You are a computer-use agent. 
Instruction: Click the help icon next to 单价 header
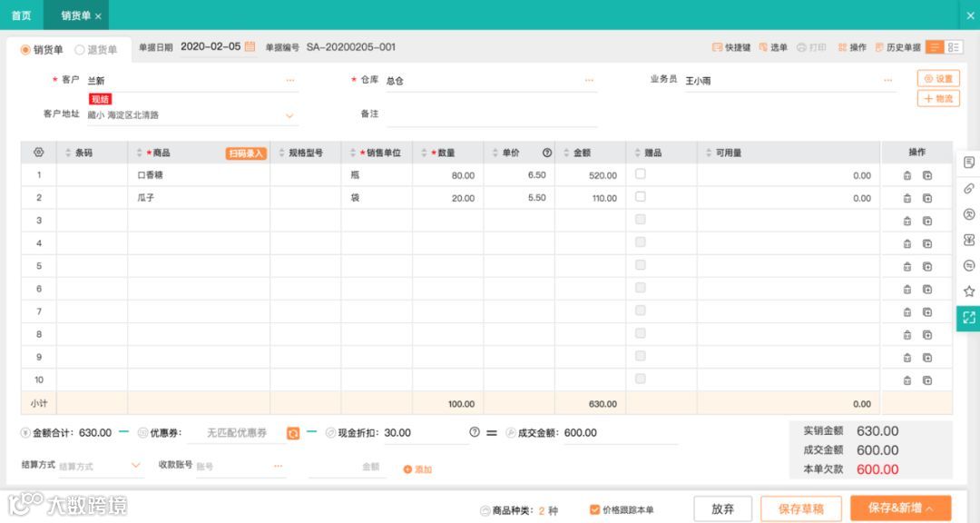(x=547, y=153)
